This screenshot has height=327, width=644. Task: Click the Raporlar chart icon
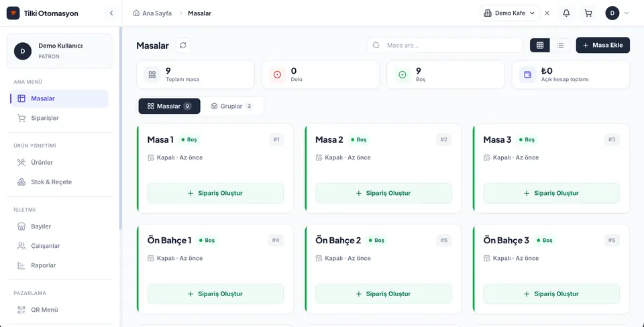[21, 265]
